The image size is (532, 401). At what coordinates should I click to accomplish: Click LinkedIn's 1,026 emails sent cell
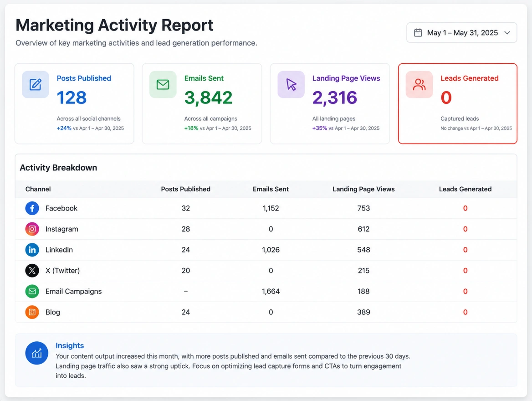point(271,250)
